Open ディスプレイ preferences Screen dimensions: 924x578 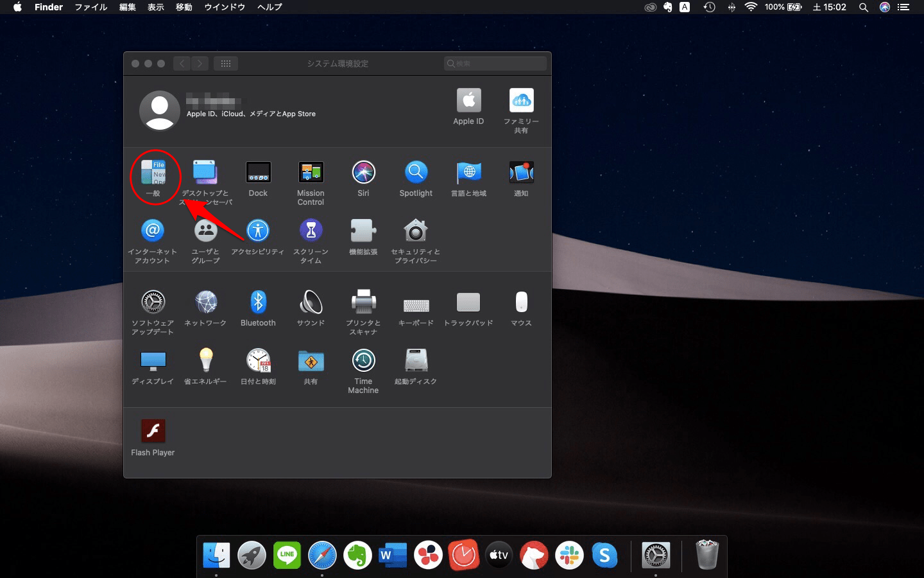click(153, 360)
